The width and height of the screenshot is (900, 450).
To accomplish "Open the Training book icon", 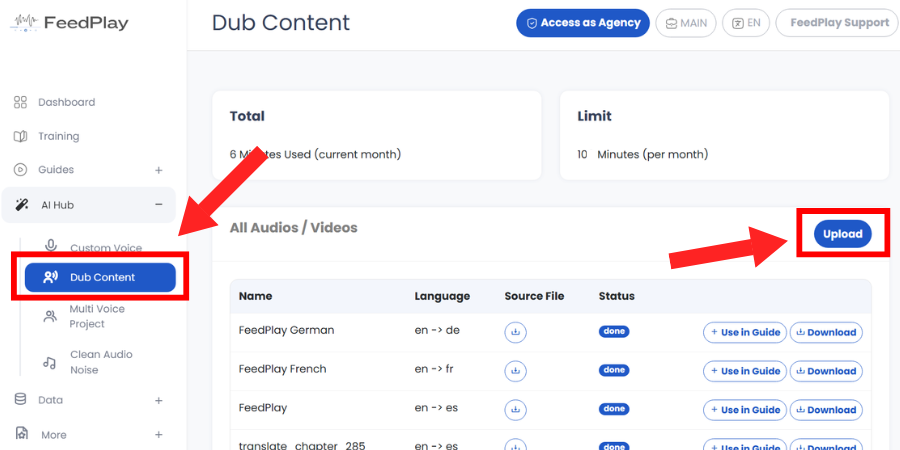I will (20, 136).
